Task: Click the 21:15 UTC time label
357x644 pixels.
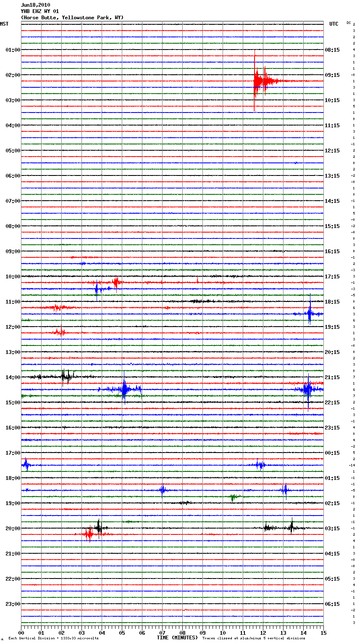Action: 332,377
